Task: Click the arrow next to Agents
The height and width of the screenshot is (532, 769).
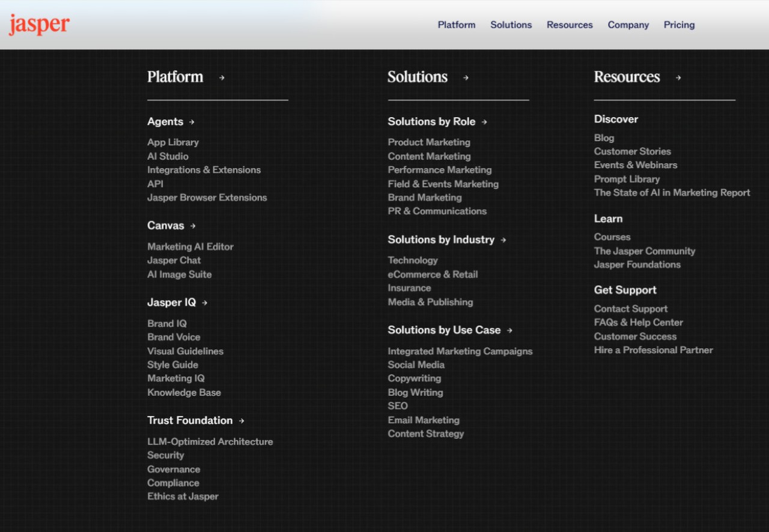Action: (x=192, y=122)
